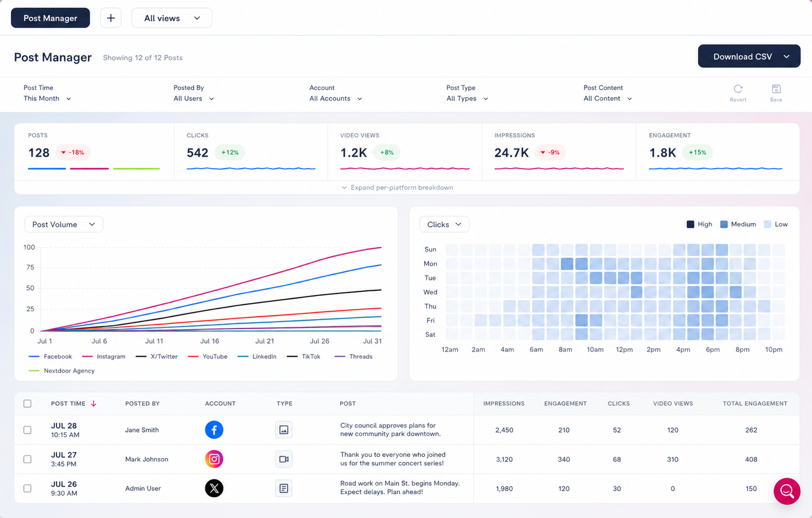The height and width of the screenshot is (518, 812).
Task: Click the Revert filters icon
Action: coord(738,89)
